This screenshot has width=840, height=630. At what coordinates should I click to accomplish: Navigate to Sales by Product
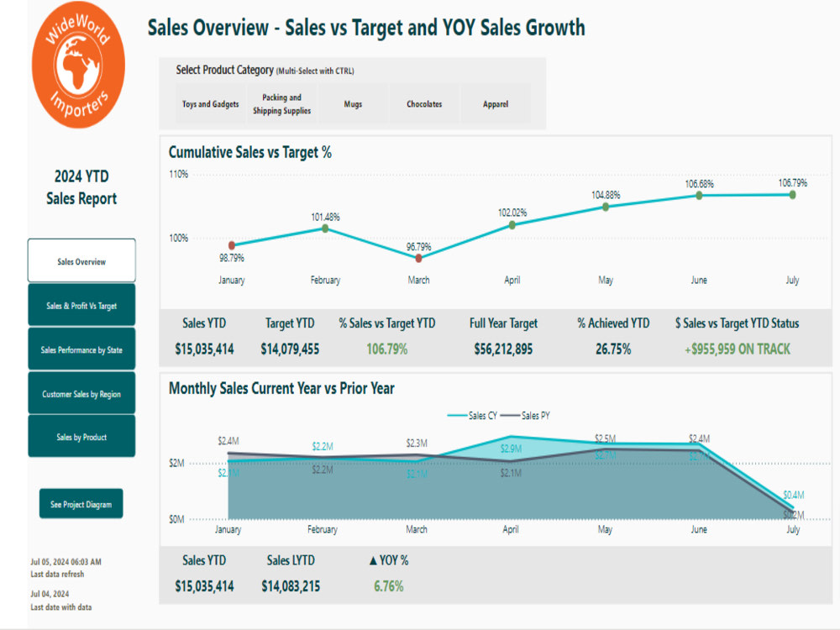click(x=81, y=437)
